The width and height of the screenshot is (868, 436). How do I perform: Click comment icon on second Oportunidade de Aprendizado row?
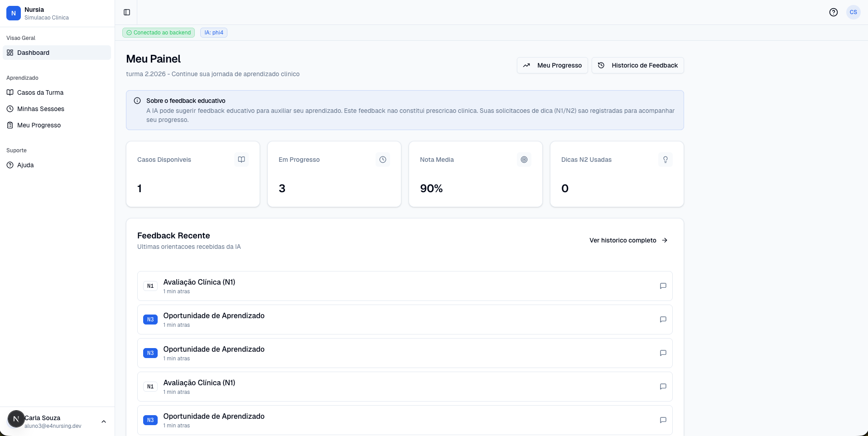click(663, 353)
